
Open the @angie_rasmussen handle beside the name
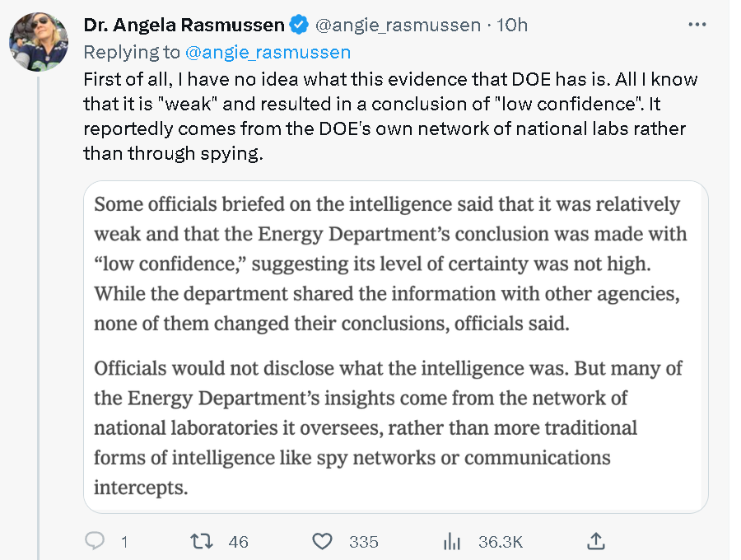(398, 25)
